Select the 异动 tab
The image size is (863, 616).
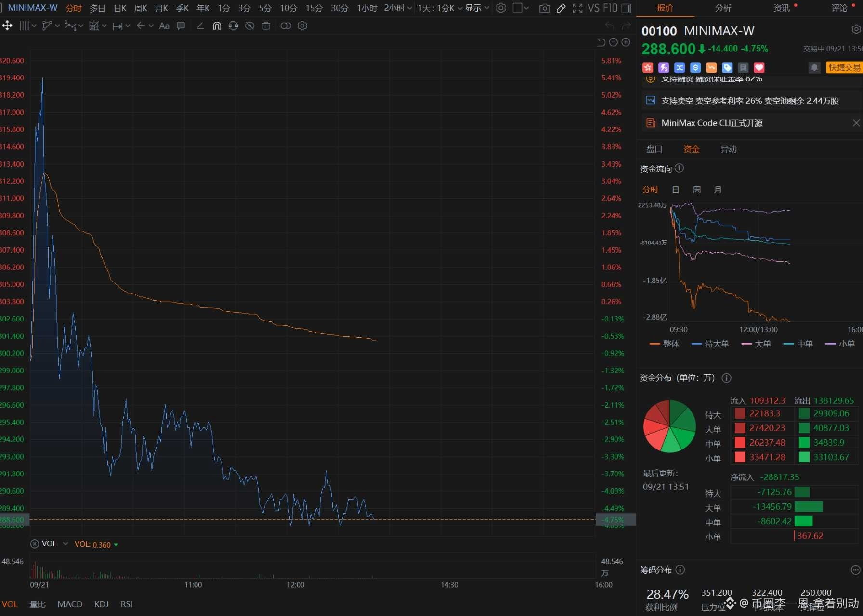[728, 149]
